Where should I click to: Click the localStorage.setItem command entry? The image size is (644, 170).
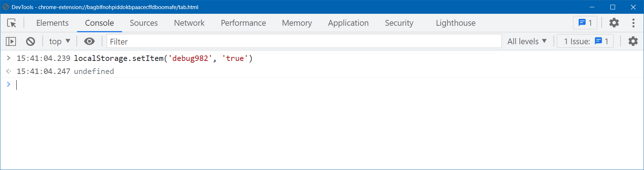pyautogui.click(x=163, y=58)
